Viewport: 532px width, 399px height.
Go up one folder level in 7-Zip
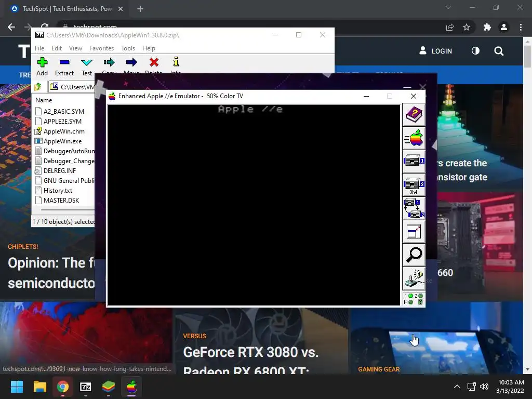tap(38, 87)
